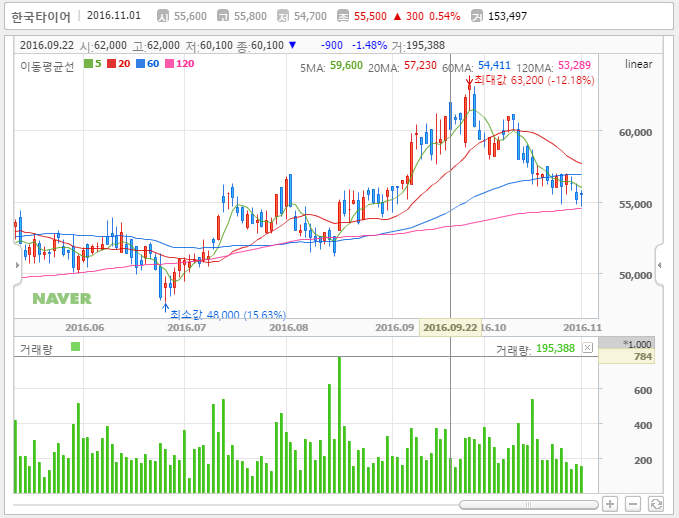Click the 2016.06 date axis label

click(x=85, y=327)
